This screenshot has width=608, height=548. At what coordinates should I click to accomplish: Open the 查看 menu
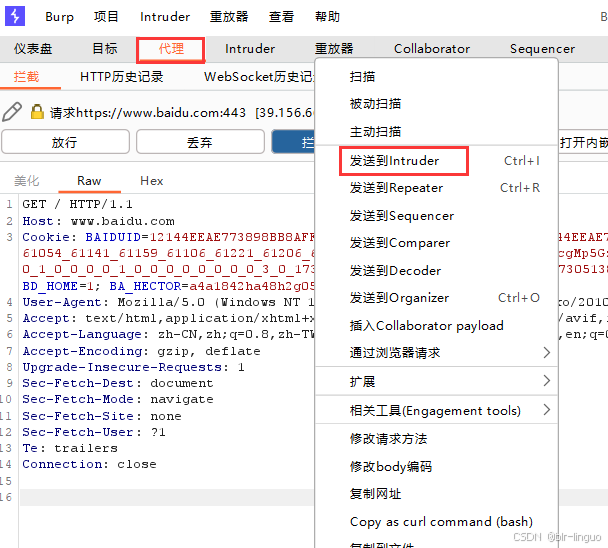(x=281, y=17)
